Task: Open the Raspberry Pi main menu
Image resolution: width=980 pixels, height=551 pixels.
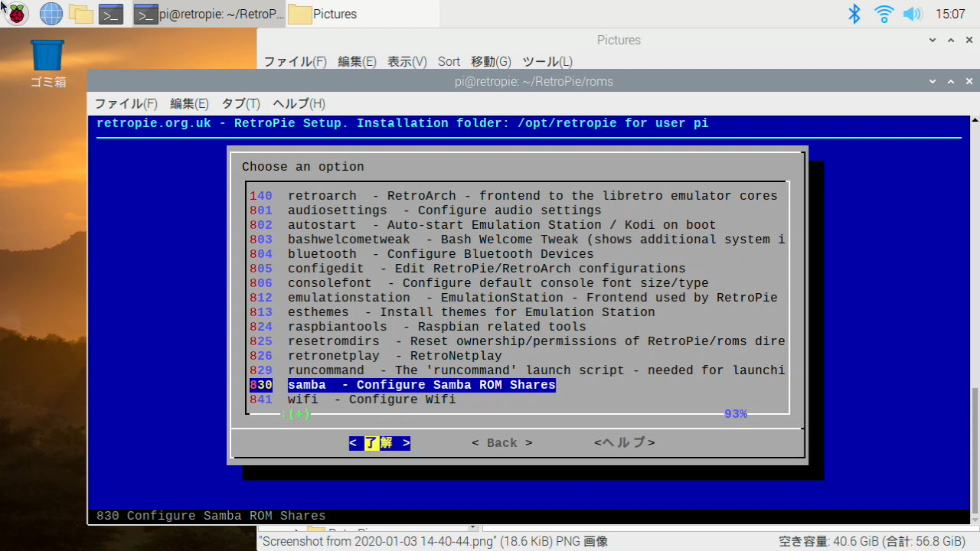Action: (x=17, y=13)
